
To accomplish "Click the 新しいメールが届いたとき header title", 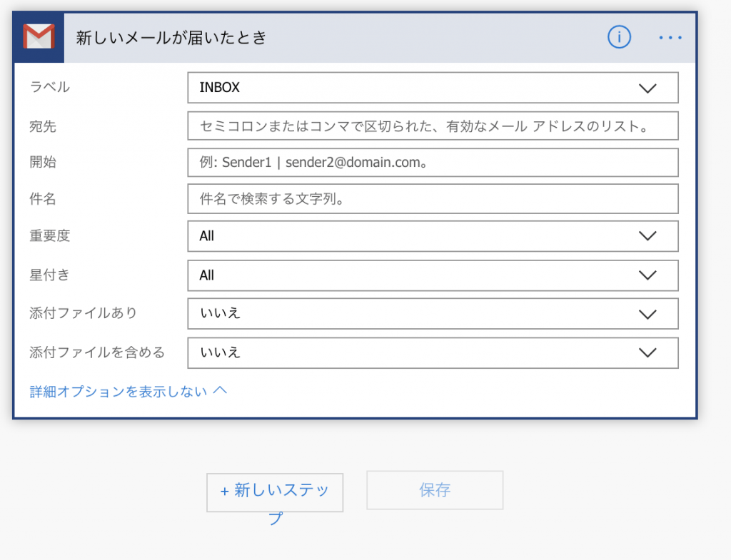I will coord(171,38).
